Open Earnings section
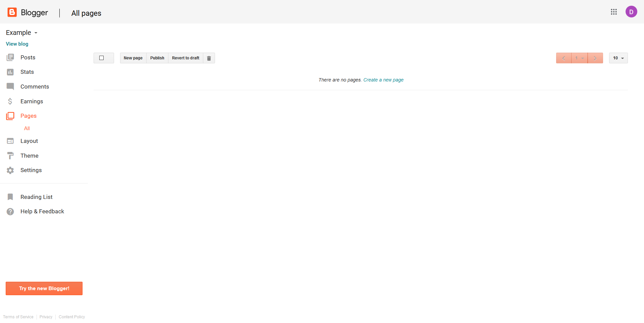The image size is (644, 323). click(x=32, y=101)
